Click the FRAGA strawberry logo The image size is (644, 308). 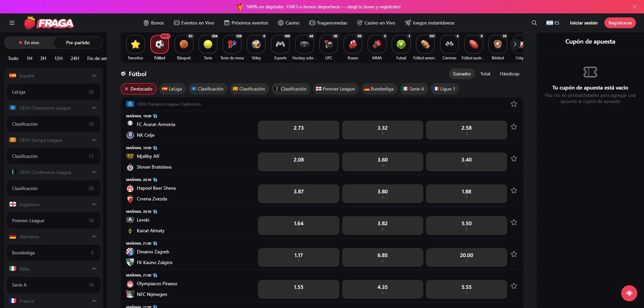coord(49,23)
